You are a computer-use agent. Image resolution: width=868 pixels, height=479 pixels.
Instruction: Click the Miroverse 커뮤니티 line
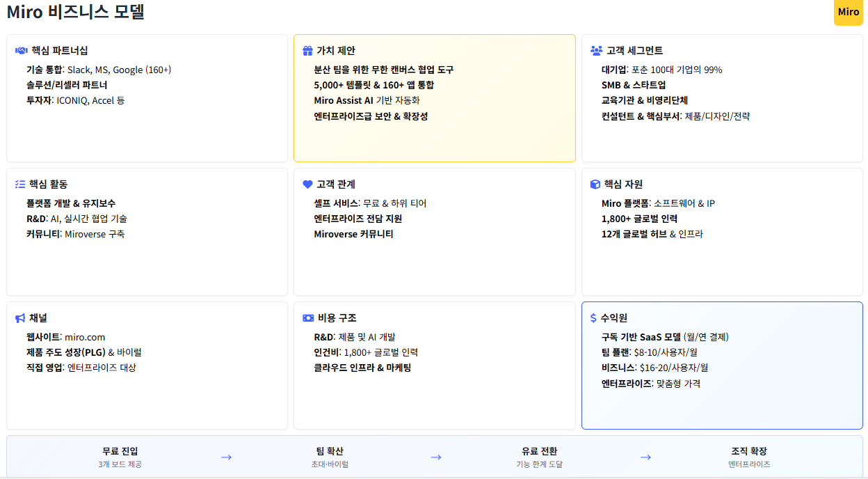point(354,234)
